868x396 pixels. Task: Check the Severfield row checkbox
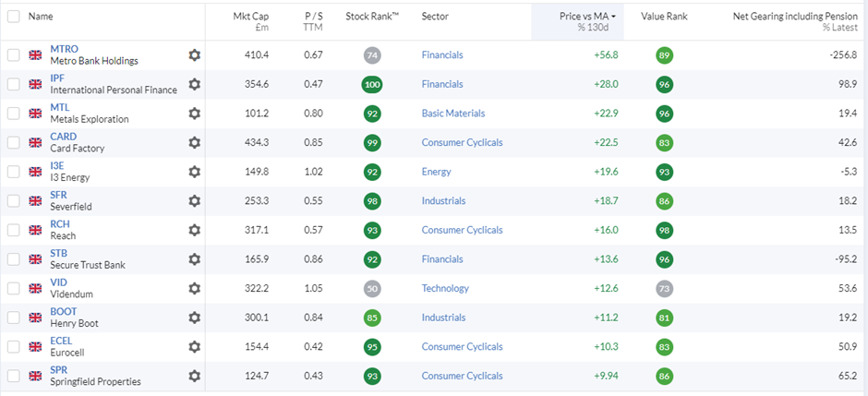13,200
